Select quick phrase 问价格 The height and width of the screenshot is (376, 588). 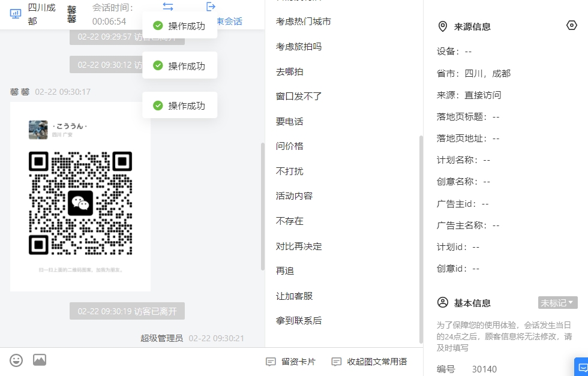pos(289,146)
